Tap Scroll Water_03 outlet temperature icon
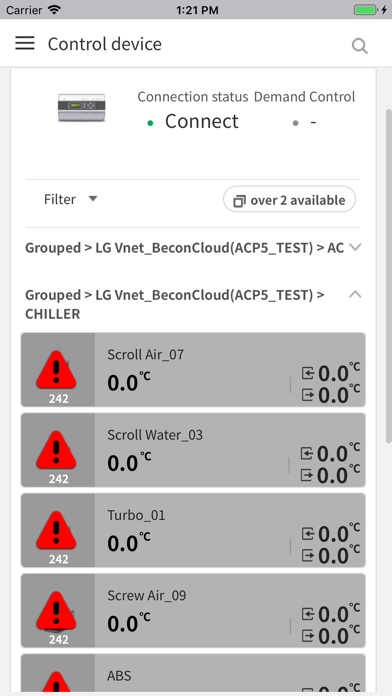This screenshot has height=696, width=392. click(x=308, y=475)
